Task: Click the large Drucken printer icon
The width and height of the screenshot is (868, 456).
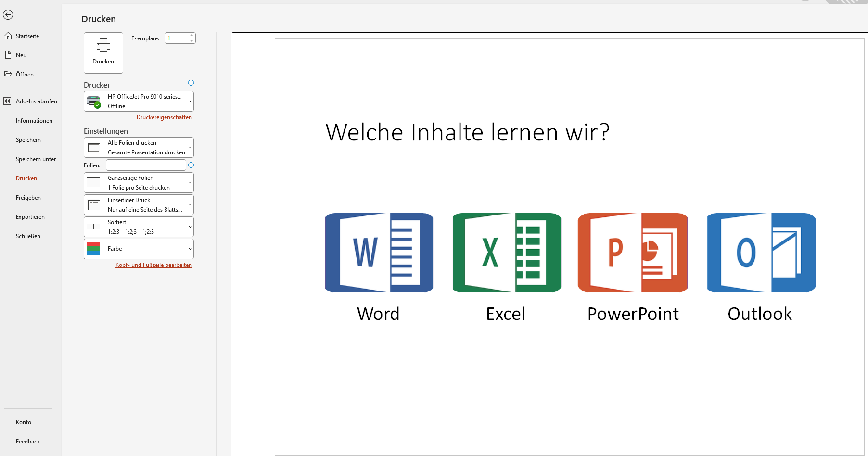Action: [103, 46]
